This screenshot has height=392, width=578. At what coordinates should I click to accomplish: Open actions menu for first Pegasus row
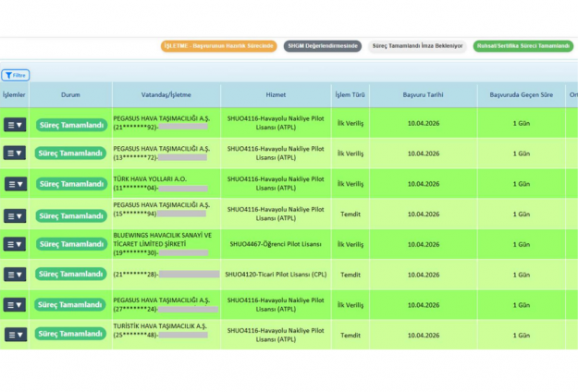tap(15, 125)
